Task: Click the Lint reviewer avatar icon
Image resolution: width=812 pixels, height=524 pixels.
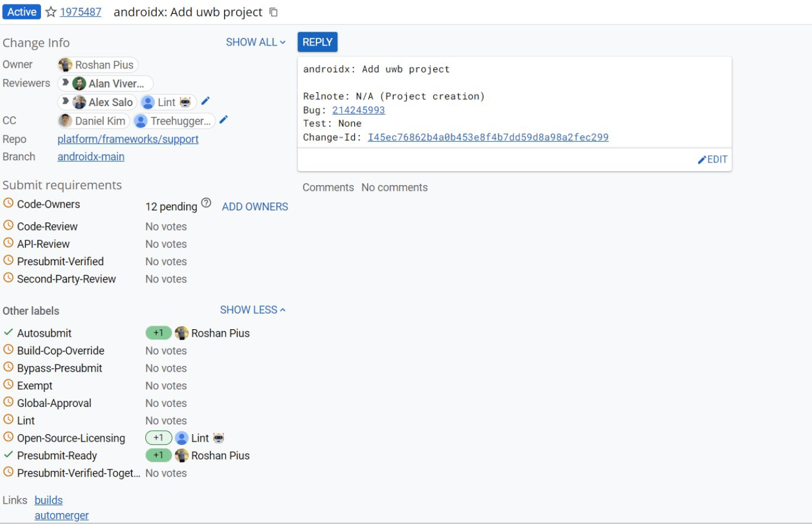Action: point(148,102)
